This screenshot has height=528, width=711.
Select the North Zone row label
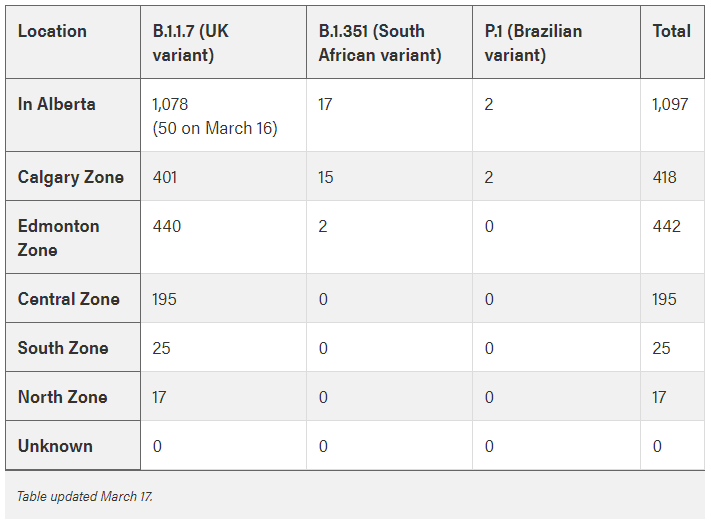(62, 397)
